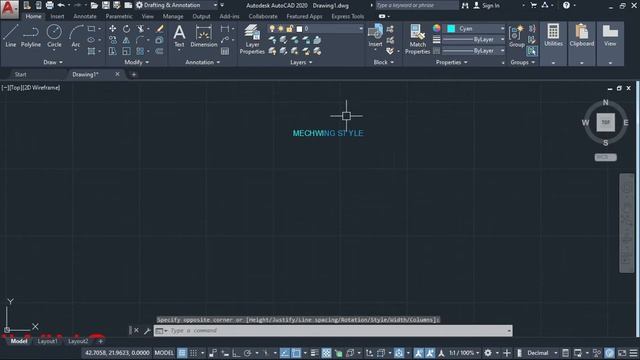Select the Arc tool

pyautogui.click(x=76, y=36)
